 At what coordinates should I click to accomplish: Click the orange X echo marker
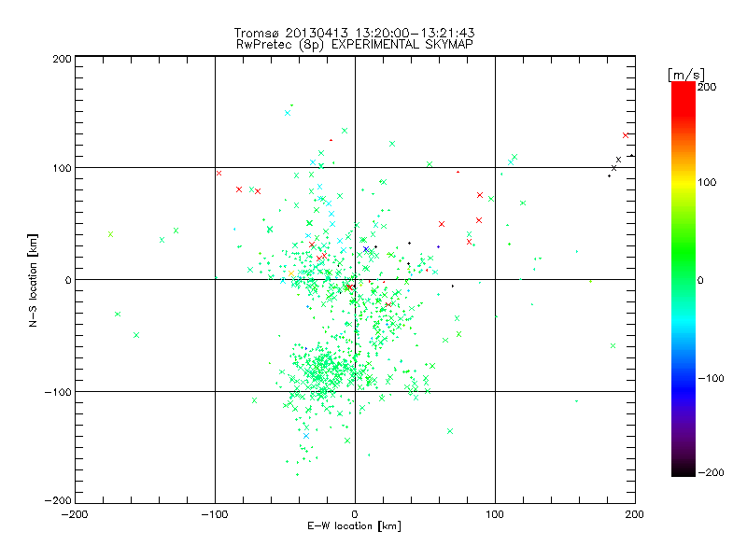(x=291, y=273)
